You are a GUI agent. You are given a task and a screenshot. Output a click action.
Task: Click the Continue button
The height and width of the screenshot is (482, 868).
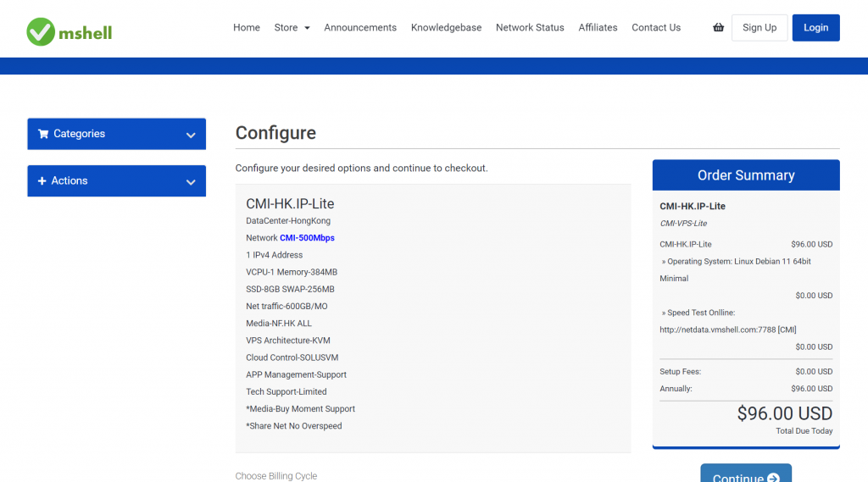(x=746, y=475)
